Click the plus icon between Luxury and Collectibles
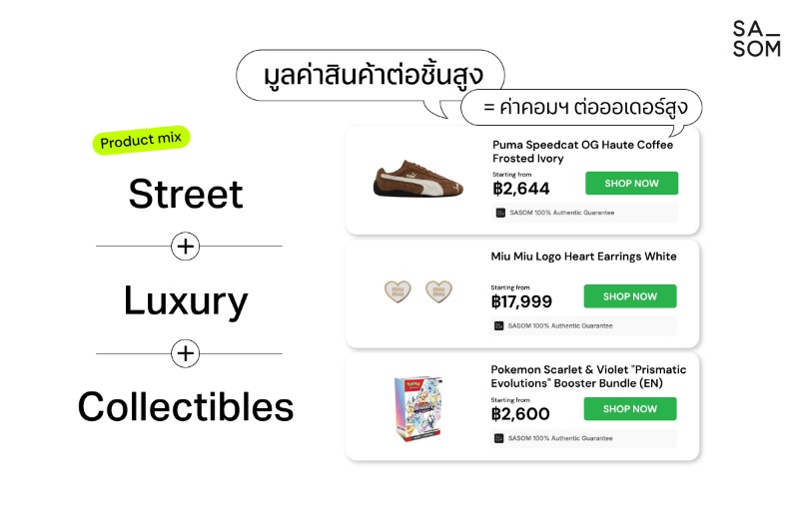The height and width of the screenshot is (532, 799). pyautogui.click(x=185, y=353)
